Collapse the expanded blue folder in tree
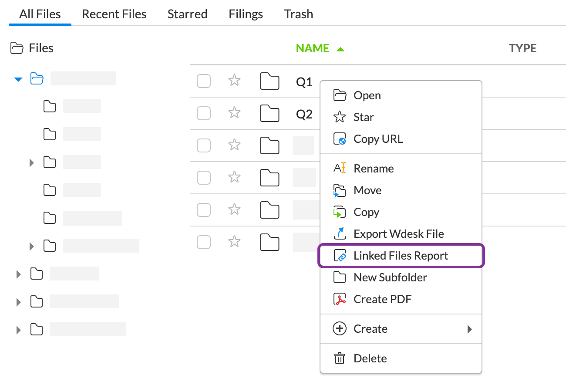This screenshot has width=566, height=392. [x=18, y=79]
